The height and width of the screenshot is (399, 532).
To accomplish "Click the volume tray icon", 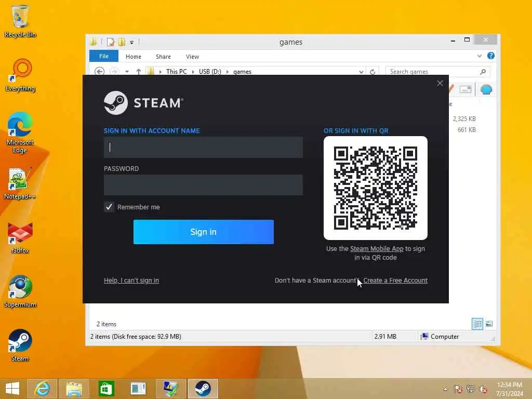I will tap(483, 389).
